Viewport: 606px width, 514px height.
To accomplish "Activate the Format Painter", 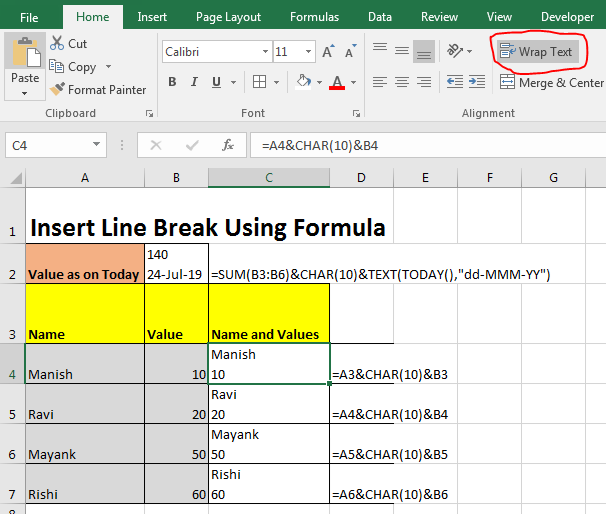I will point(98,90).
